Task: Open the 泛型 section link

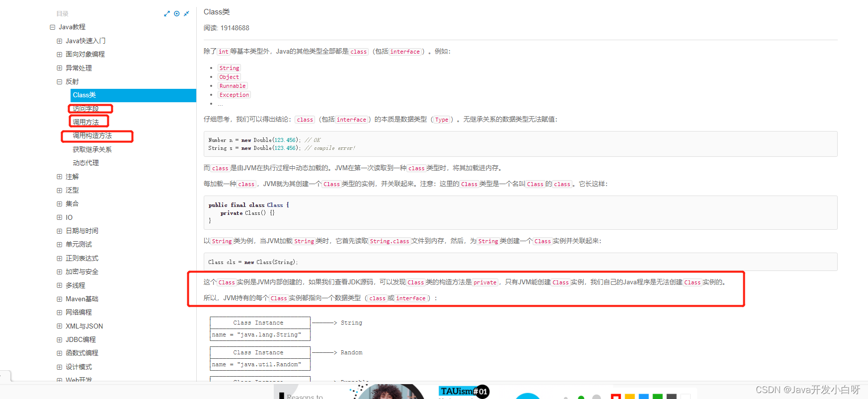Action: pos(72,190)
